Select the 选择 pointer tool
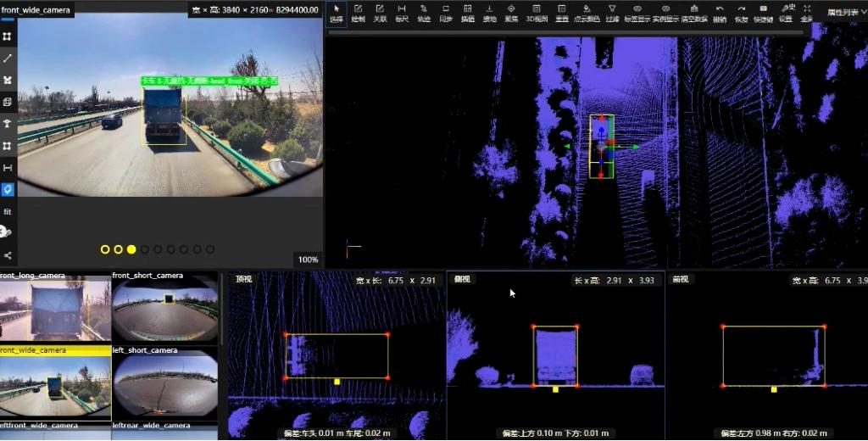 336,14
